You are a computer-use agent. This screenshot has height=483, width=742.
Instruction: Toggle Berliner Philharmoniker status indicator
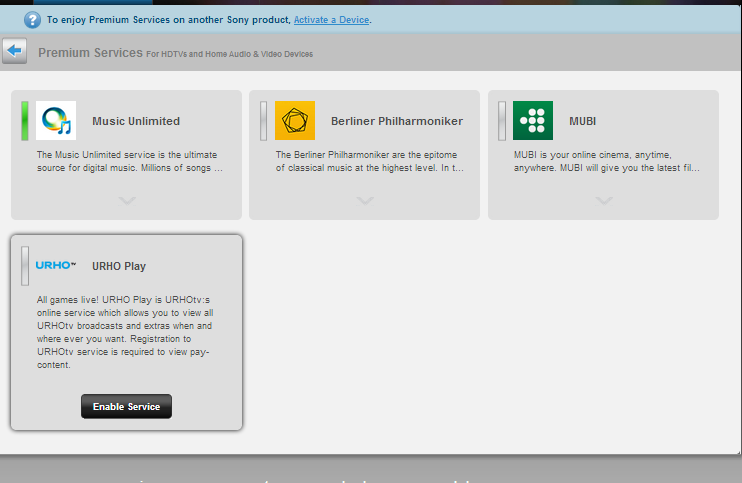(264, 121)
